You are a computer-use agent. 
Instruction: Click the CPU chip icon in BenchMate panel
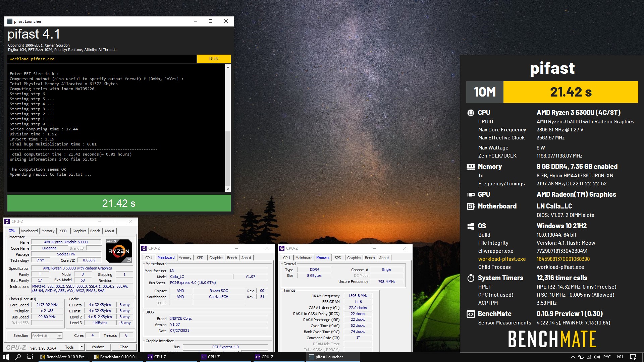coord(471,113)
